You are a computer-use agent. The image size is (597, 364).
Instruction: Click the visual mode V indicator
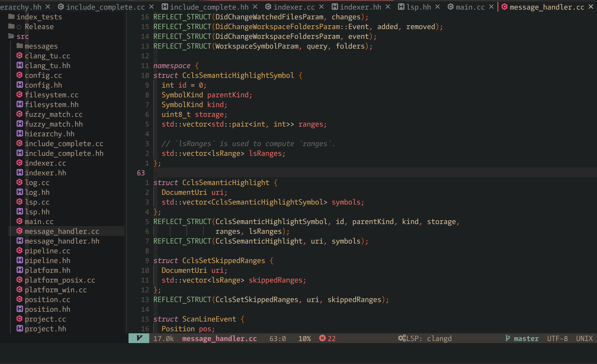(x=139, y=338)
